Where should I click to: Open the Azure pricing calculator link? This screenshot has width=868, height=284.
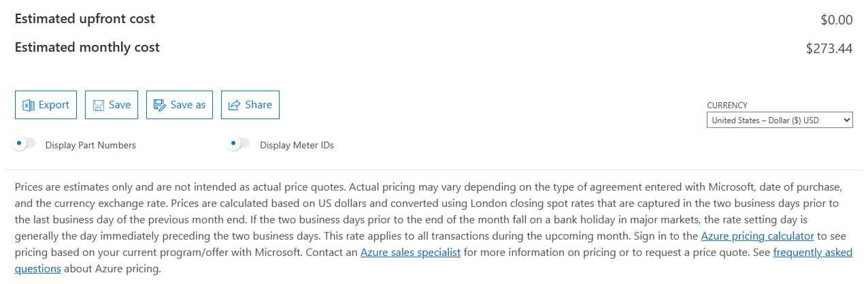757,236
